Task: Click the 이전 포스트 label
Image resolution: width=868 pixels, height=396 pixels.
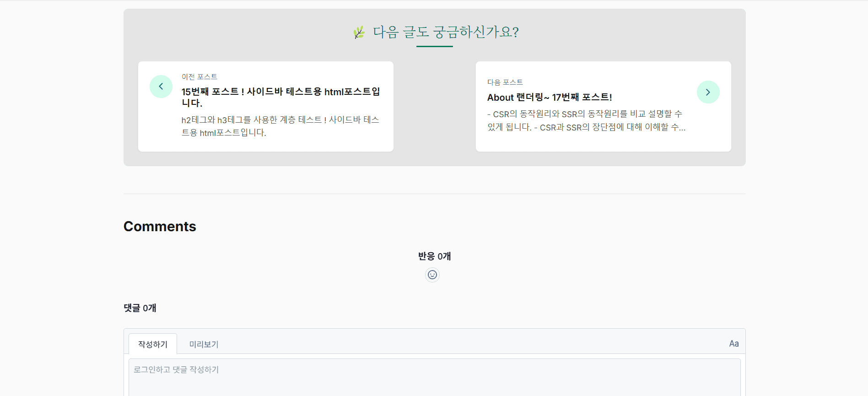Action: coord(199,76)
